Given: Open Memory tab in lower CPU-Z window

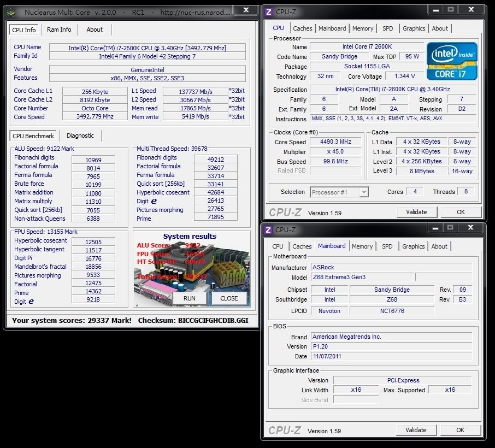Looking at the screenshot, I should pyautogui.click(x=362, y=246).
